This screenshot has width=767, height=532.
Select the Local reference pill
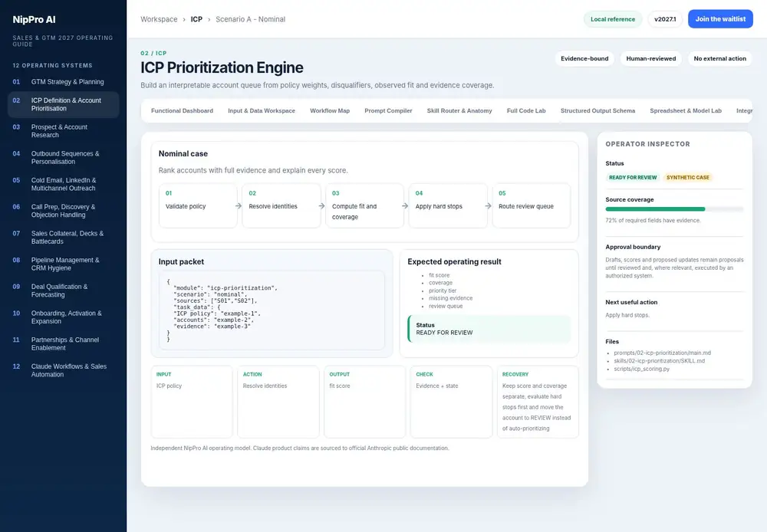point(612,19)
